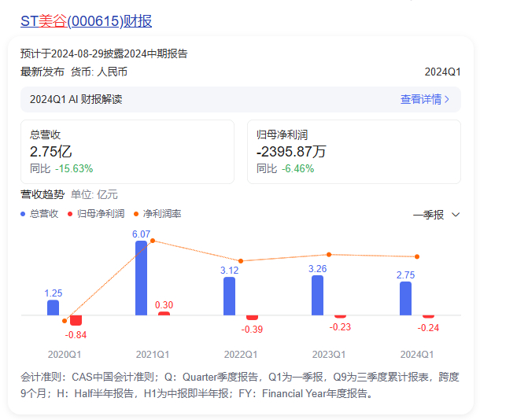Viewport: 528px width, 420px height.
Task: Click the orange margin point above 2023Q1
Action: pos(329,254)
